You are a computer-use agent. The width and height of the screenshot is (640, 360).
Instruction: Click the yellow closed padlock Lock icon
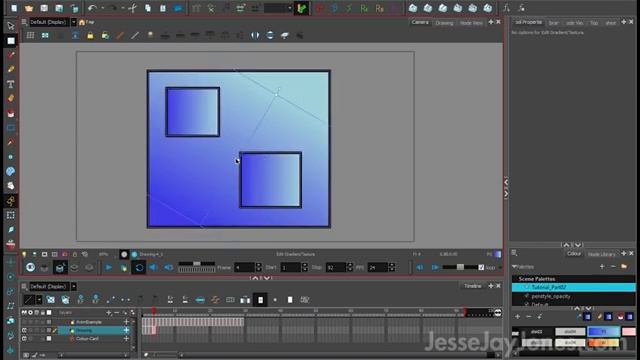pos(90,36)
